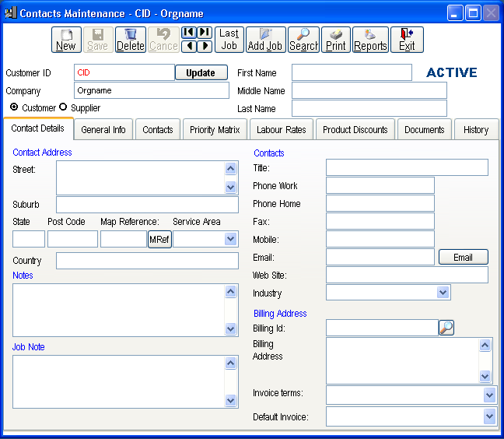Select the Customer radio button
The width and height of the screenshot is (504, 439).
[14, 107]
